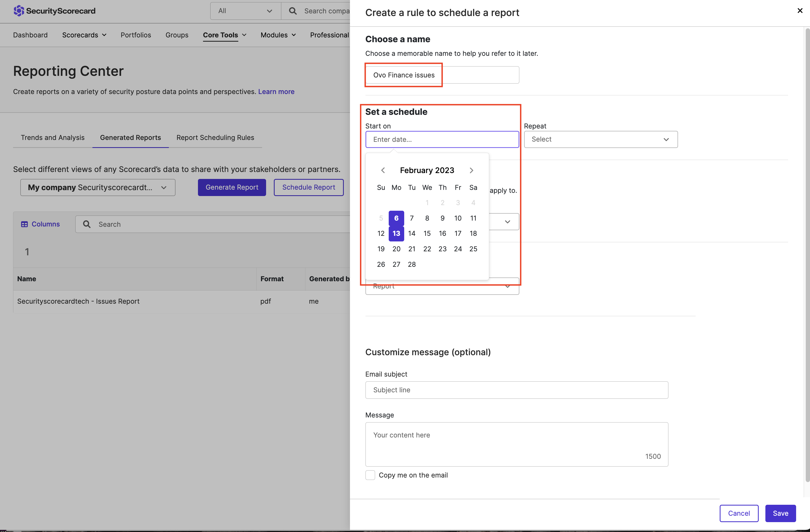Open Portfolios in the navigation bar
The image size is (810, 532).
[136, 35]
